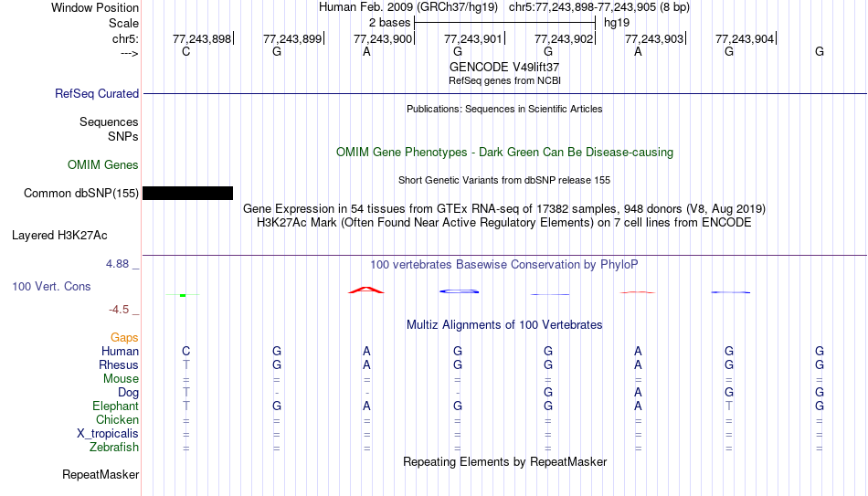Screen dimensions: 868x496
Task: Click the Zebrafish species row label
Action: click(114, 447)
